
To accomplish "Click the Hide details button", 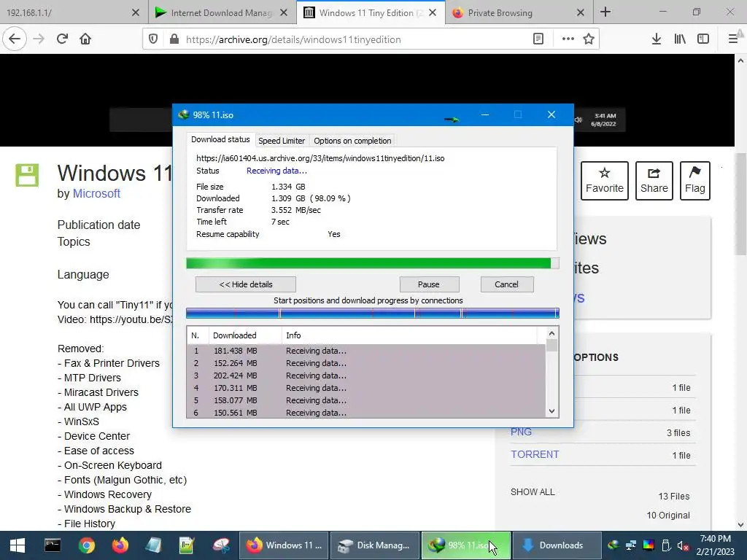I will [245, 284].
